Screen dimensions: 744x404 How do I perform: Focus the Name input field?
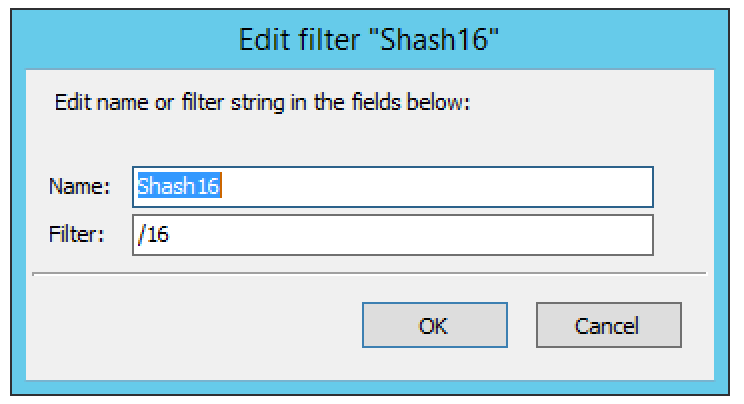[393, 187]
